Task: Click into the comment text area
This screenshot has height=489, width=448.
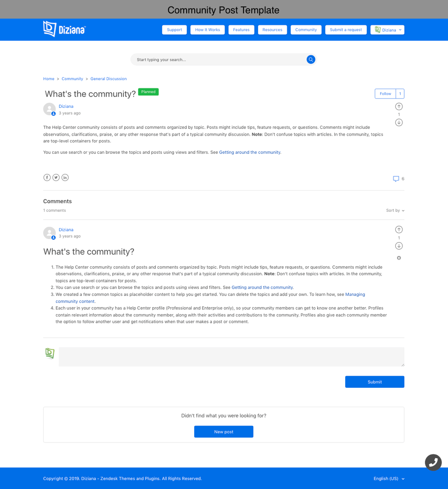Action: click(231, 357)
